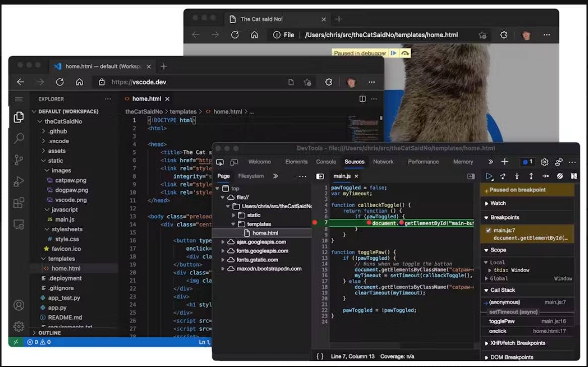
Task: Open Accounts icon in VS Code activity bar
Action: pos(19,305)
